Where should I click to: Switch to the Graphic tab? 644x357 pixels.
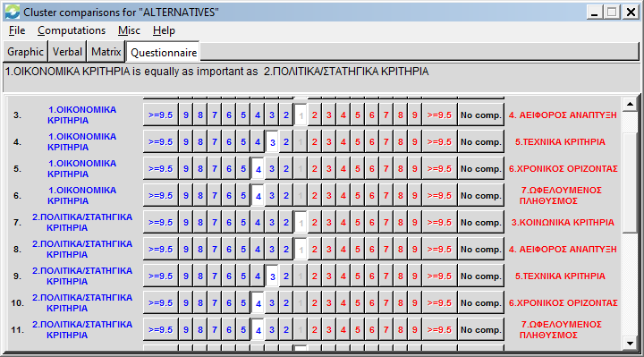click(x=25, y=52)
